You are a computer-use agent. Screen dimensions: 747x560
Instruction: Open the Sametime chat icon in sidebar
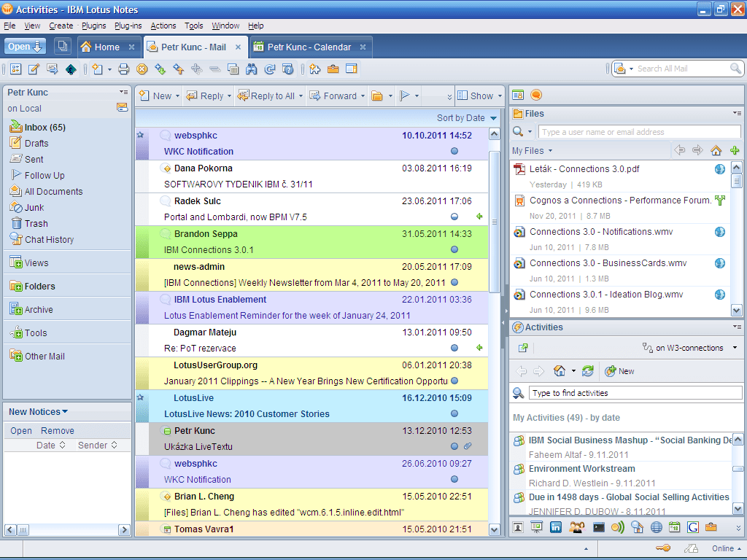(536, 96)
